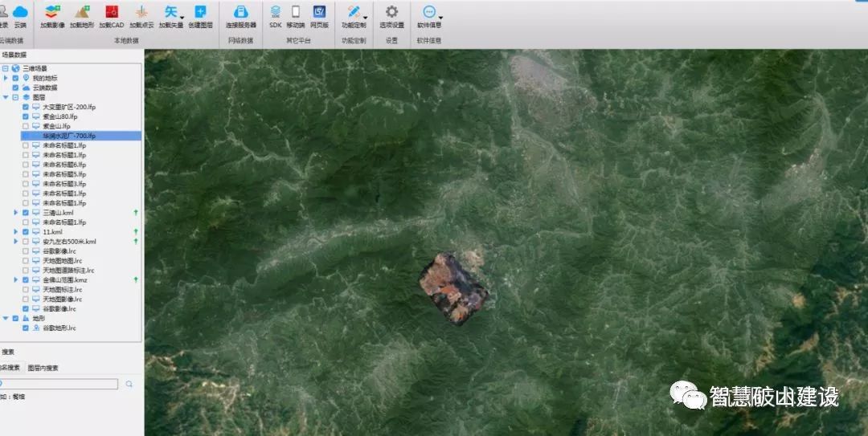Click into the search text field

click(60, 385)
